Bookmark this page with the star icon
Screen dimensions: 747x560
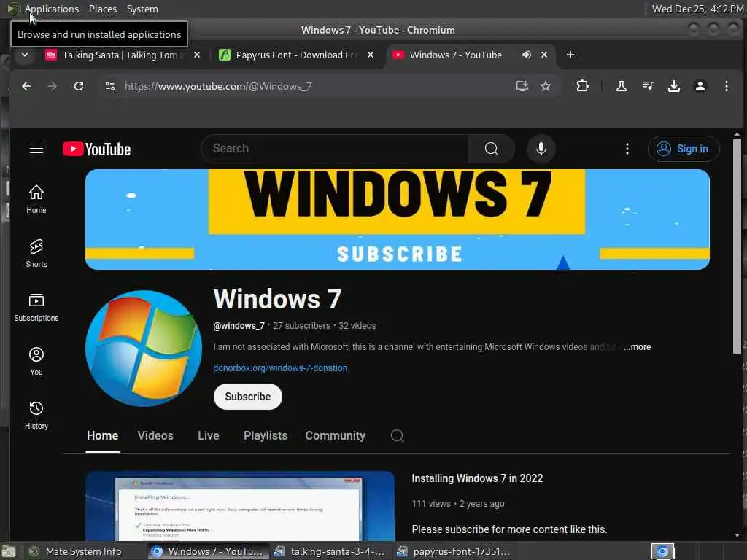click(x=546, y=86)
